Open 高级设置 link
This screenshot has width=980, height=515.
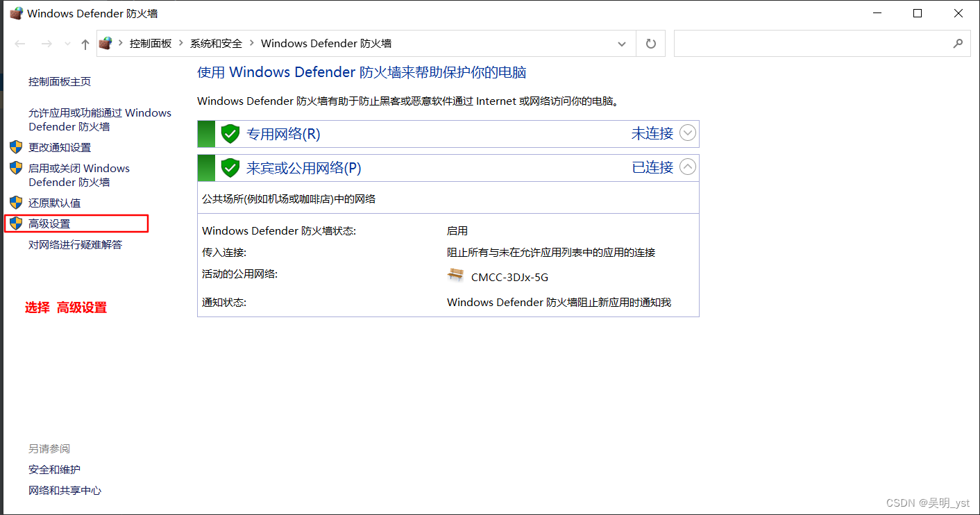pos(49,224)
